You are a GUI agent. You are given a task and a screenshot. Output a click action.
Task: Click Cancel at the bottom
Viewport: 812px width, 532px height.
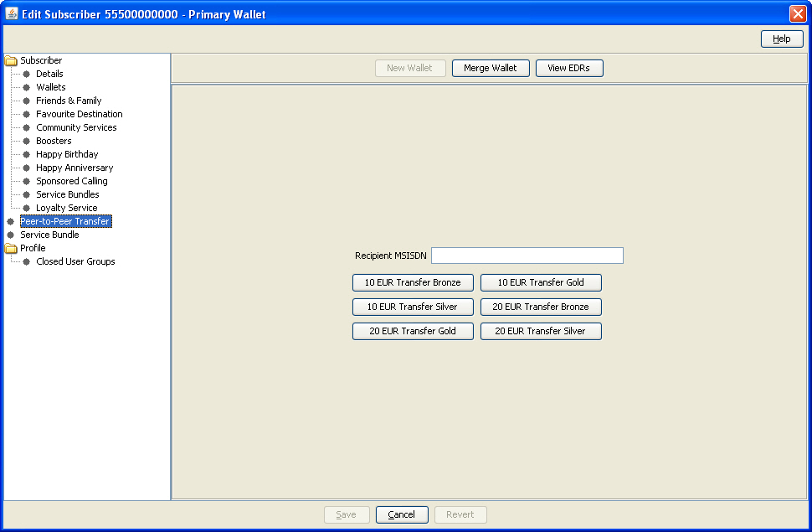coord(402,514)
